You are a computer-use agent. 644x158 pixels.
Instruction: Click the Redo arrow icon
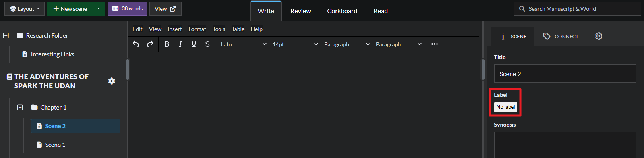pos(150,44)
